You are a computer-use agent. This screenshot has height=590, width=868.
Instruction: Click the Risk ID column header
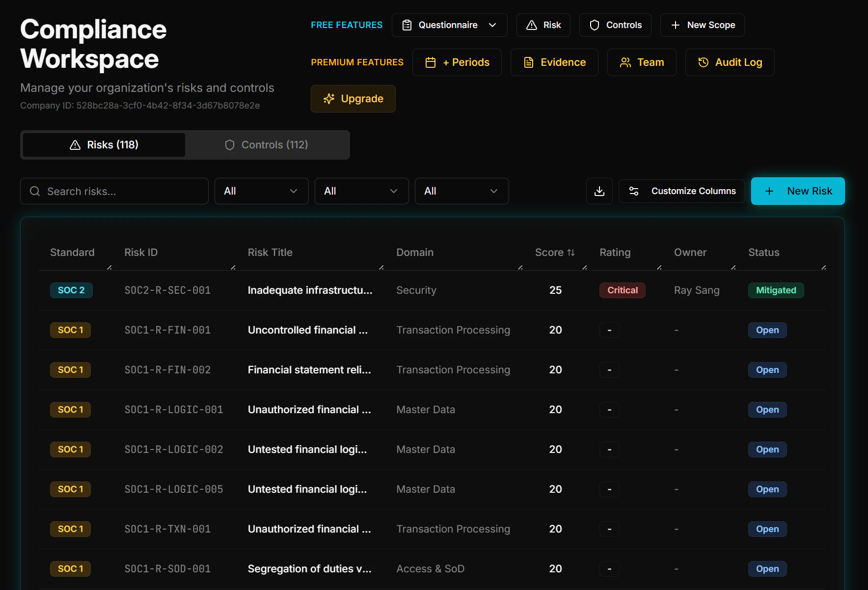(141, 253)
